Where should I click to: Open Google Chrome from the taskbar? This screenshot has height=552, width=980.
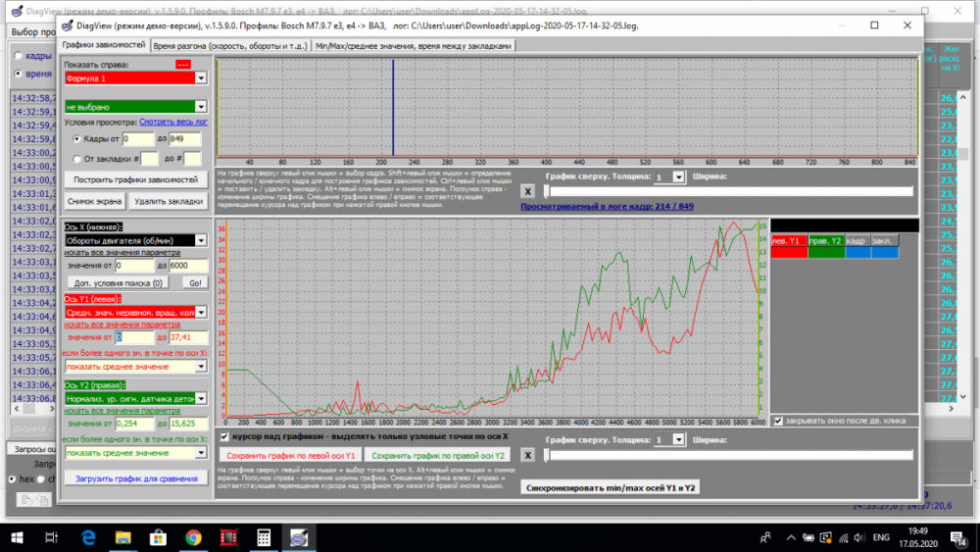point(193,537)
